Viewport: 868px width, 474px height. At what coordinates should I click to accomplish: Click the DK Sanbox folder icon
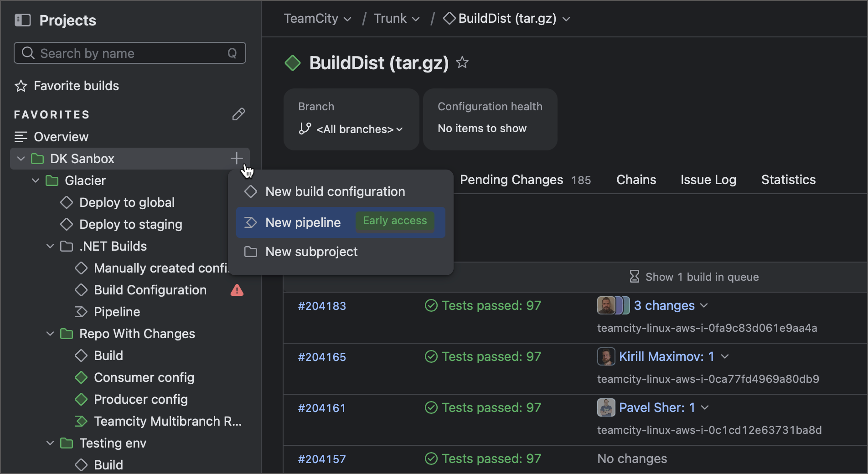(x=37, y=159)
